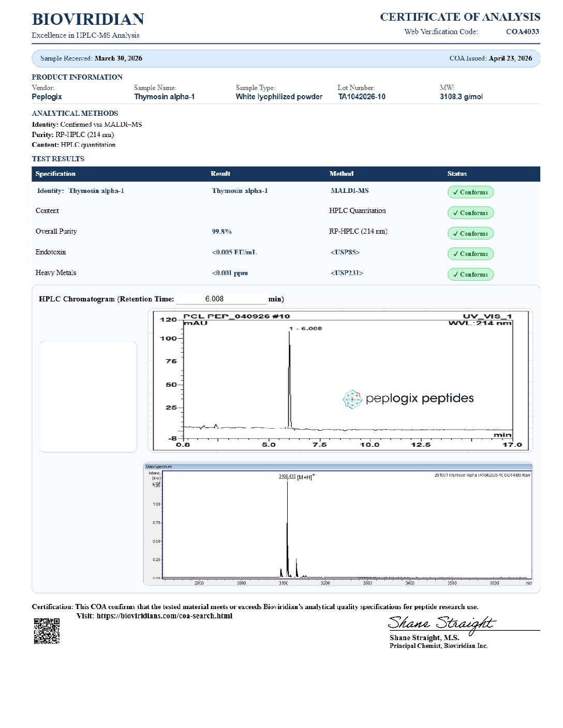This screenshot has width=563, height=728.
Task: Click the HPLC chromatogram image
Action: pos(340,381)
